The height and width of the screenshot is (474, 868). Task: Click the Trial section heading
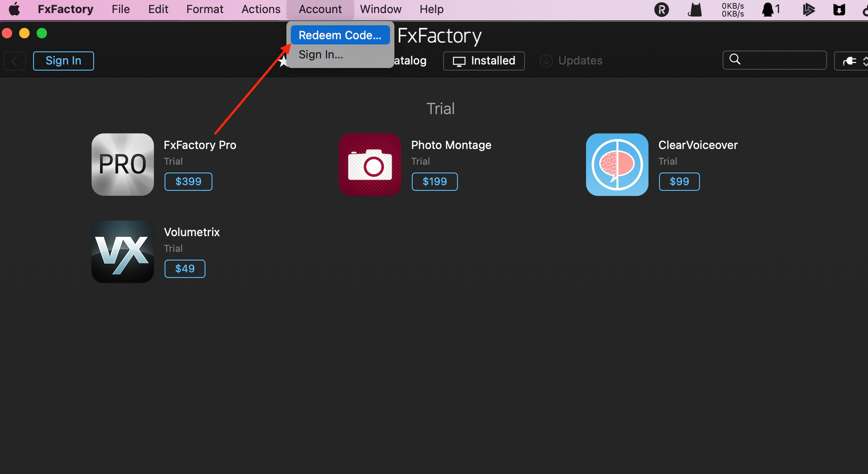(x=441, y=108)
